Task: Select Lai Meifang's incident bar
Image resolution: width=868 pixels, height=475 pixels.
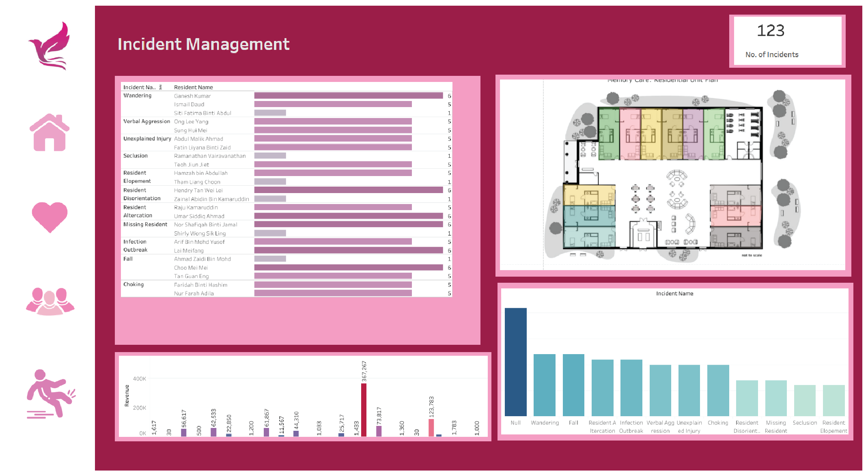Action: [349, 250]
